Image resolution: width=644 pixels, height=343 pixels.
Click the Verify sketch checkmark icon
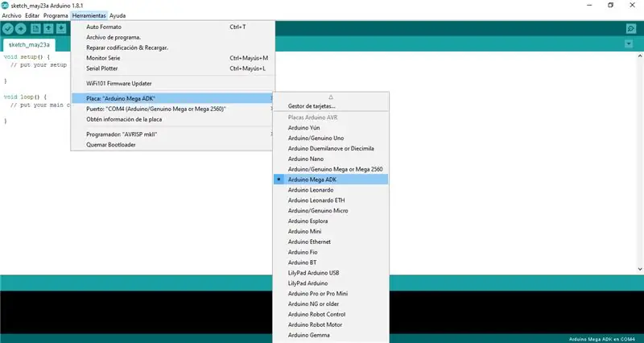pos(8,28)
